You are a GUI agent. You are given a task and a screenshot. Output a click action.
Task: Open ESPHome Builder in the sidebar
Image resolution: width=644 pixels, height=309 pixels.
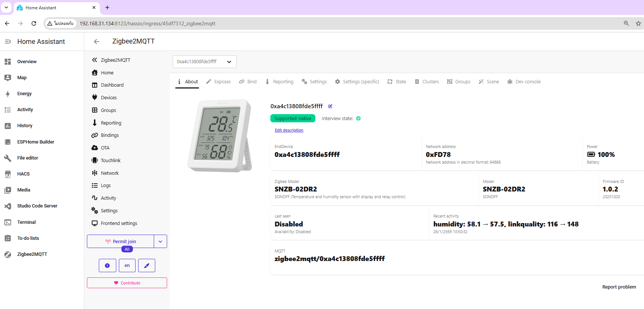pos(35,142)
